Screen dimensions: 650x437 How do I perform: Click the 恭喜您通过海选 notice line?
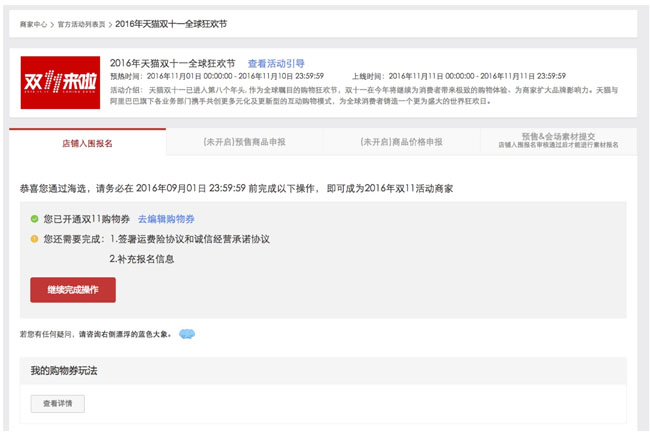pos(236,189)
